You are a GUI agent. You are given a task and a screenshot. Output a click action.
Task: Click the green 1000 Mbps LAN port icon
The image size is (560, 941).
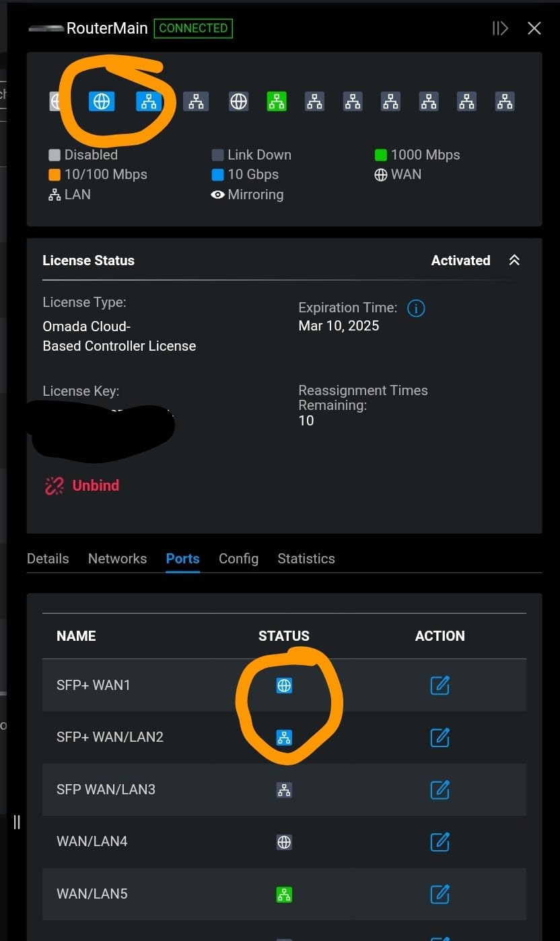[277, 101]
